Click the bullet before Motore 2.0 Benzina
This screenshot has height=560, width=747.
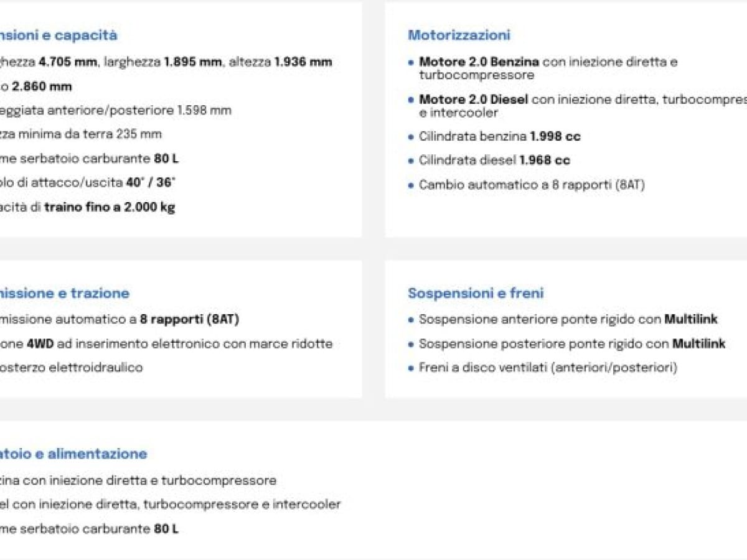[x=410, y=62]
